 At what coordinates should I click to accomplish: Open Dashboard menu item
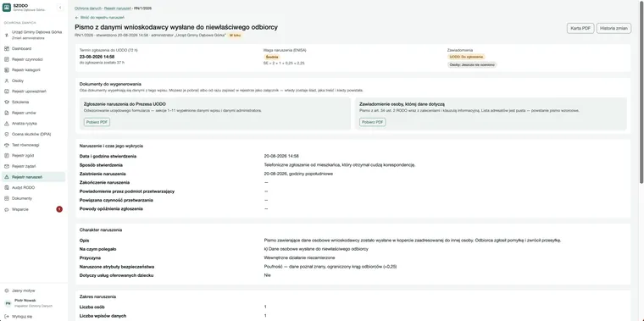click(x=33, y=48)
